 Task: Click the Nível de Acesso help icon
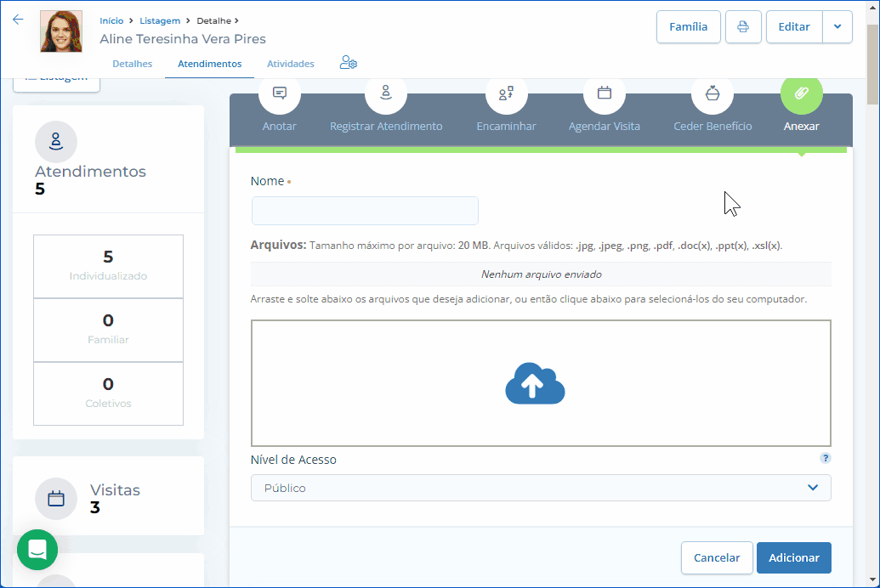[825, 458]
